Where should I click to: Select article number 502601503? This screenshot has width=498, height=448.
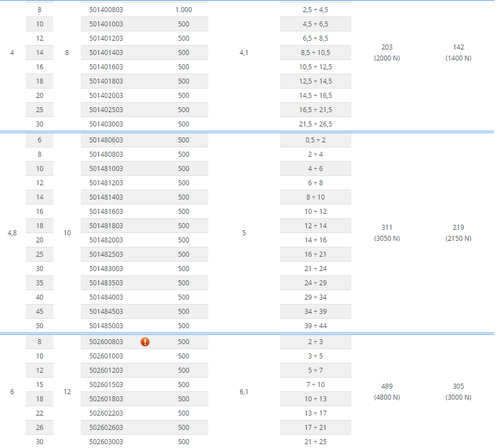106,385
